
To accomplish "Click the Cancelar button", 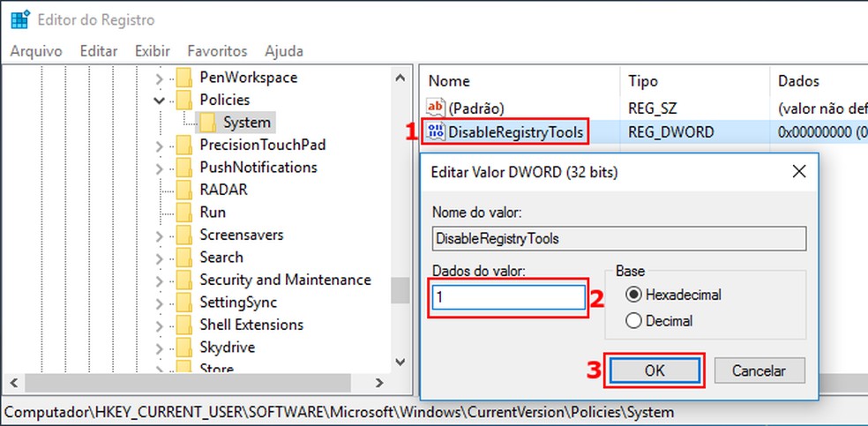I will coord(759,370).
